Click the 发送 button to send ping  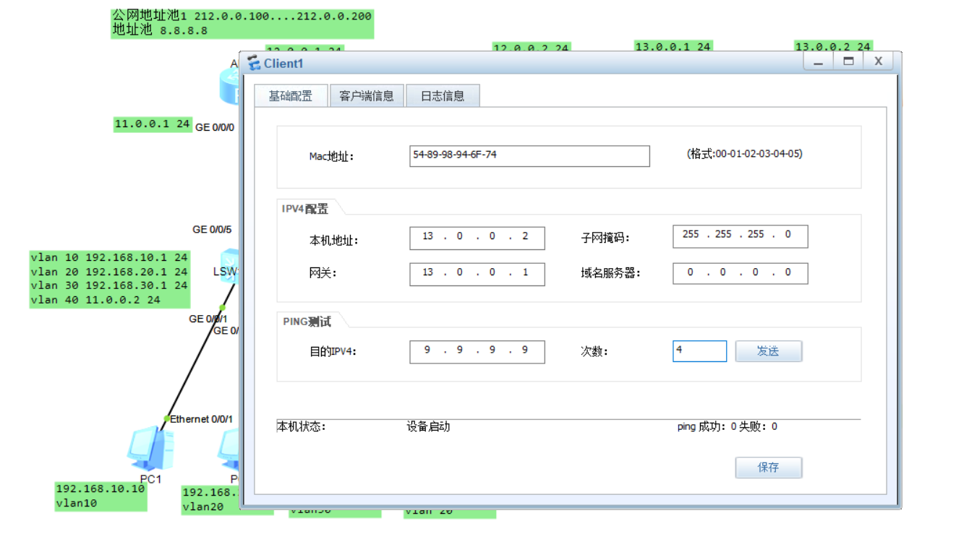click(769, 351)
